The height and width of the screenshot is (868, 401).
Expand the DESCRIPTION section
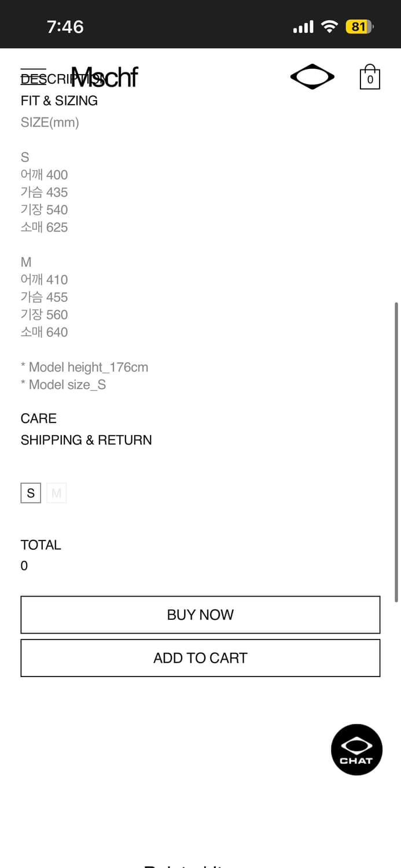pyautogui.click(x=58, y=79)
